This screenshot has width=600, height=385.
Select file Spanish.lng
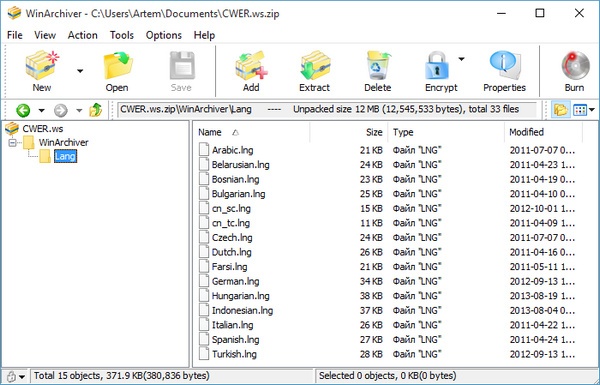(235, 339)
